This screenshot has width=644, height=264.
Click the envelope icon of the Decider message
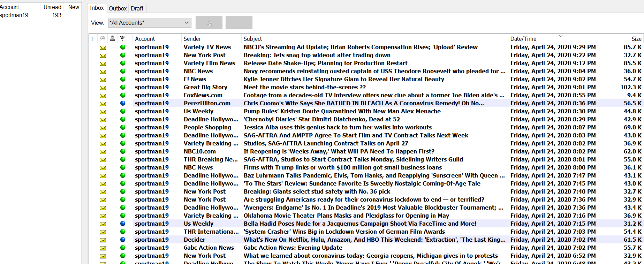pos(103,240)
